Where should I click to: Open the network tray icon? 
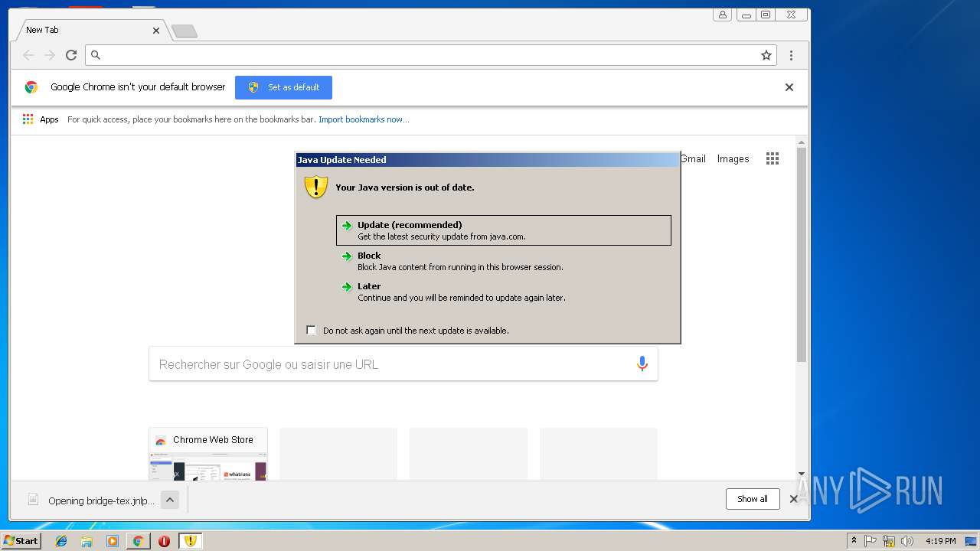pos(889,541)
